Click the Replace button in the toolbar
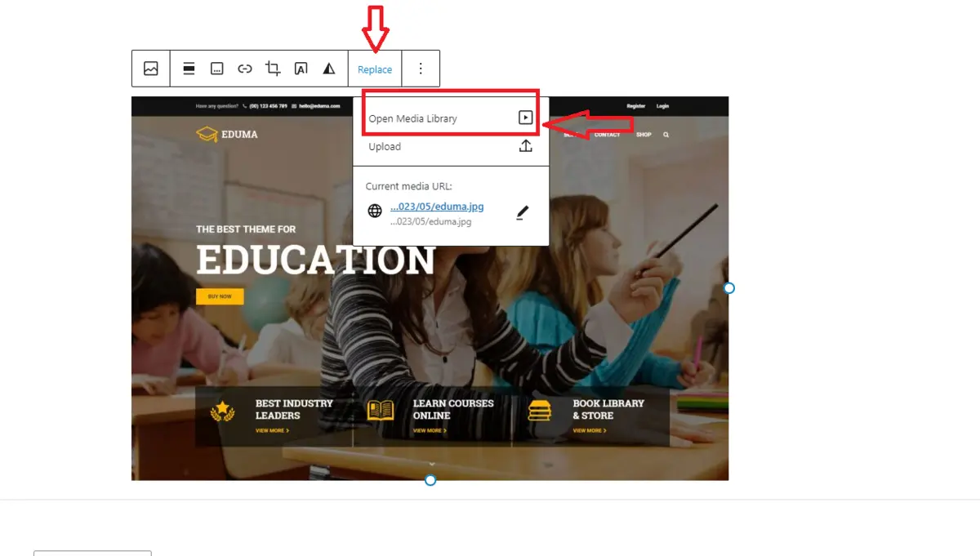The width and height of the screenshot is (980, 556). pyautogui.click(x=374, y=69)
